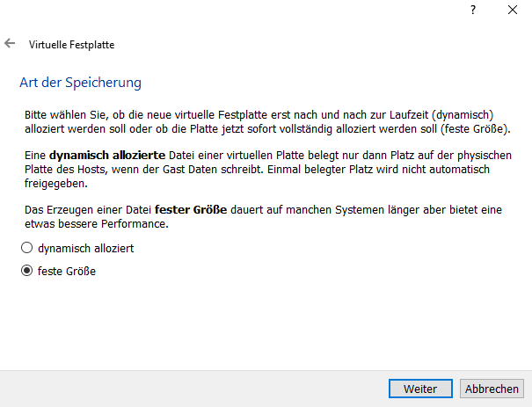Click the 'dynamisch alloziert' option label text
This screenshot has width=532, height=407.
pos(86,249)
